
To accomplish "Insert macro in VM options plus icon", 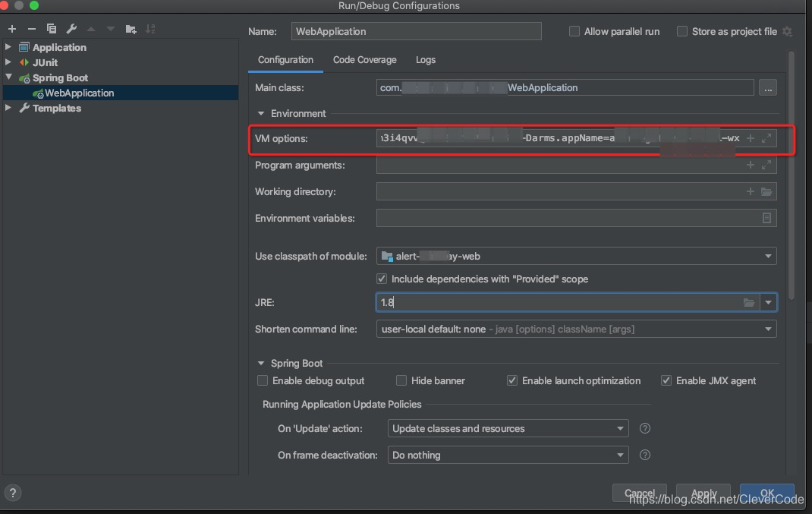I will pos(750,138).
